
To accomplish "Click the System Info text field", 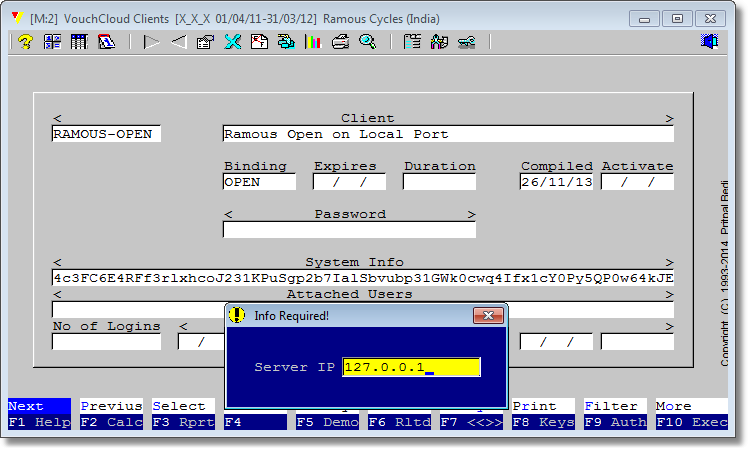I will click(363, 278).
